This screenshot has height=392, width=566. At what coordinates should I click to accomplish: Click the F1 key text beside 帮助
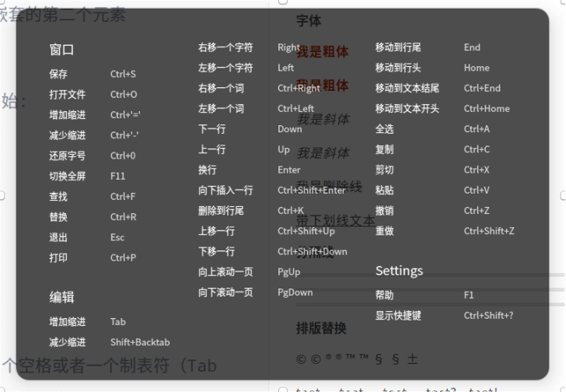469,296
